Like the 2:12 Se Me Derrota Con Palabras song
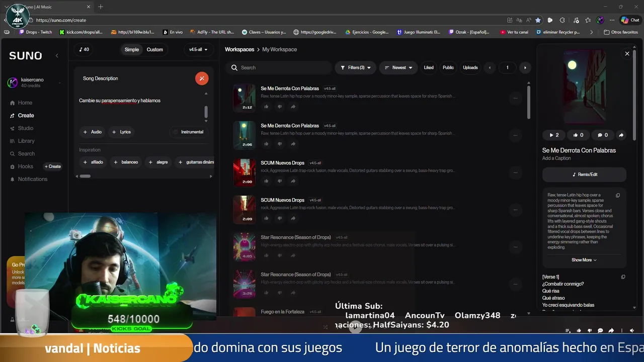 [266, 107]
